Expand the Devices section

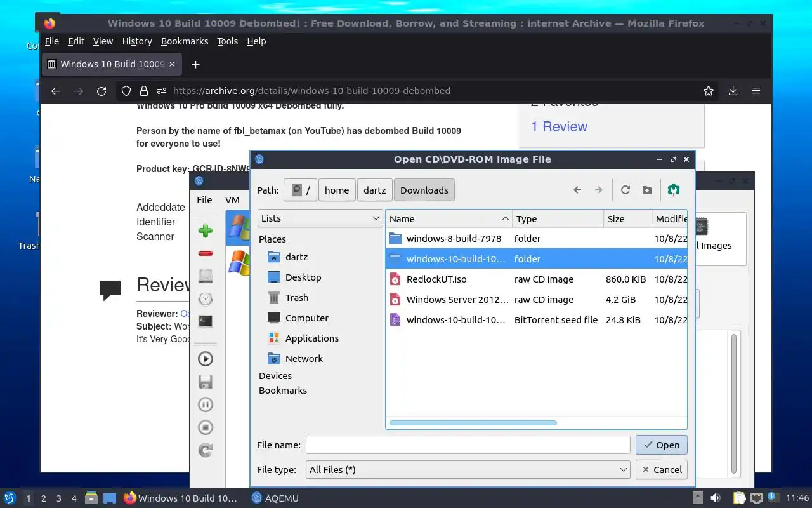click(x=275, y=376)
